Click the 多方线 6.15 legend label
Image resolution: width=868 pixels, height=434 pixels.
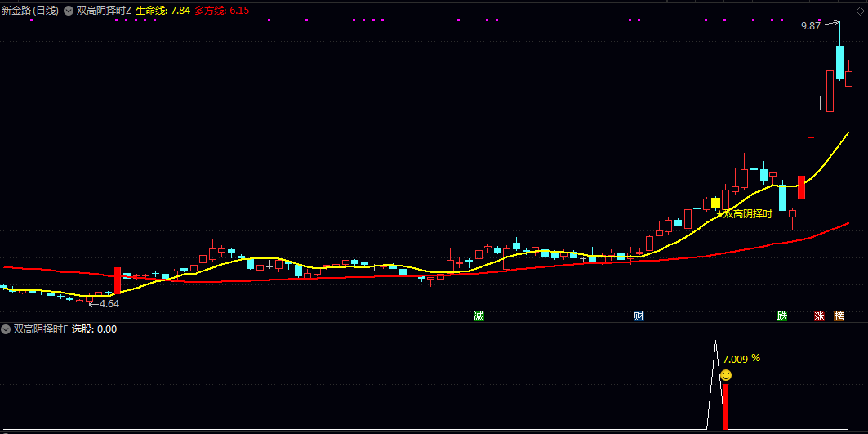click(x=222, y=11)
